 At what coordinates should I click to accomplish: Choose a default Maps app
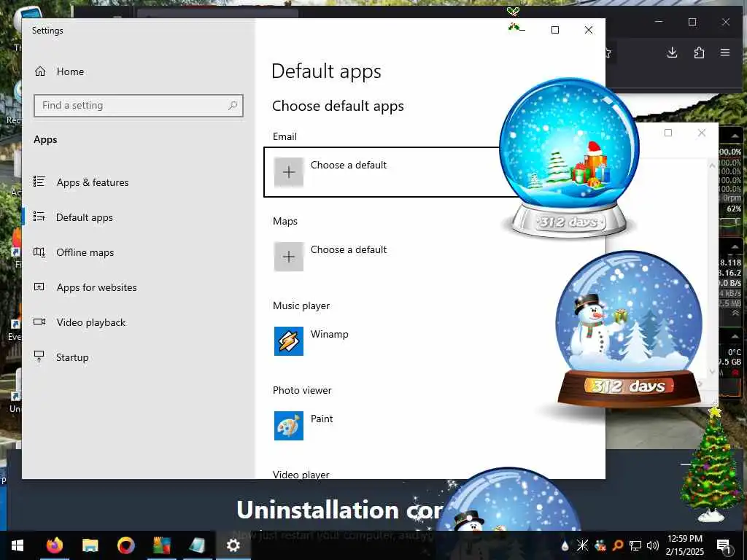[330, 257]
